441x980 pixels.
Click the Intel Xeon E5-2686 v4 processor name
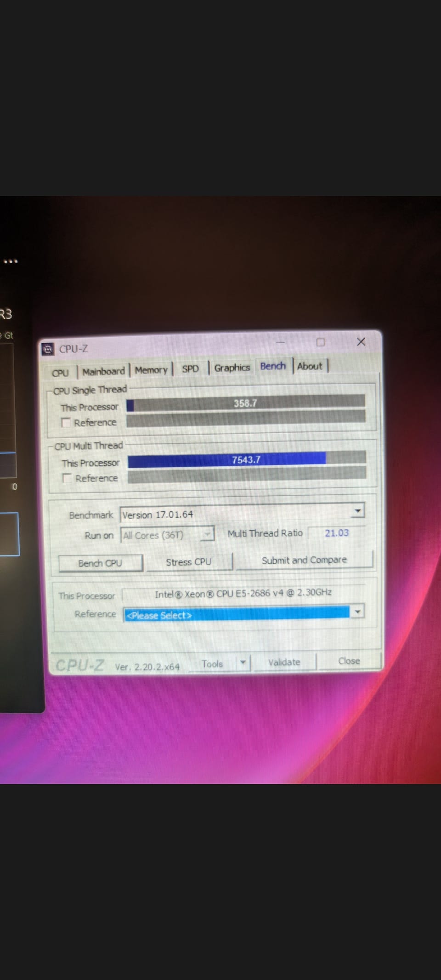pos(243,593)
